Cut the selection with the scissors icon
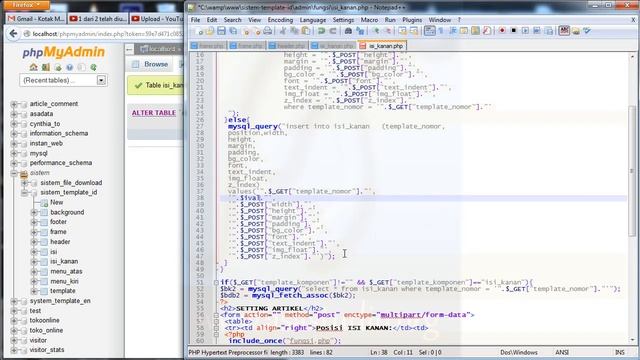 (x=283, y=31)
